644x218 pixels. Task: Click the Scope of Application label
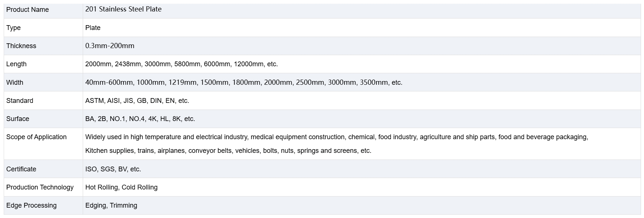pyautogui.click(x=36, y=137)
